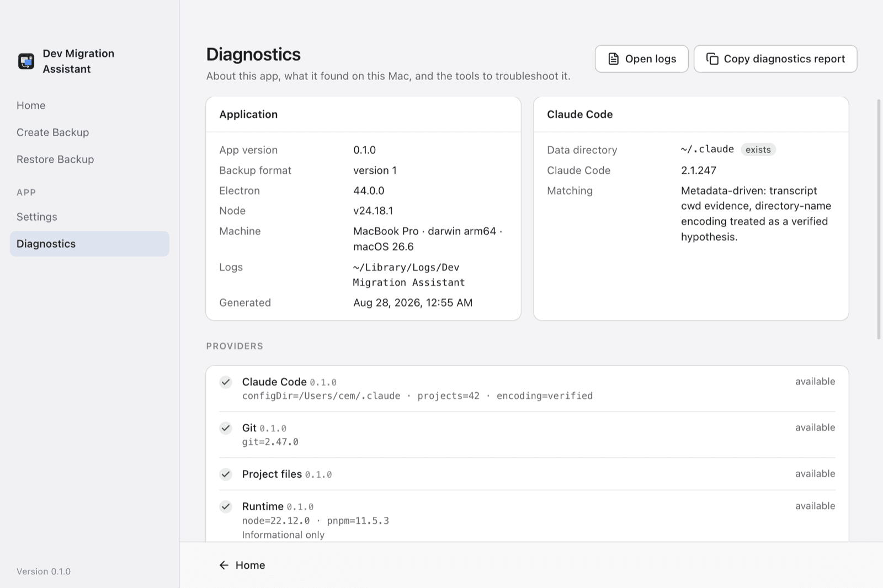Open logs with the header button
The image size is (883, 588).
641,59
